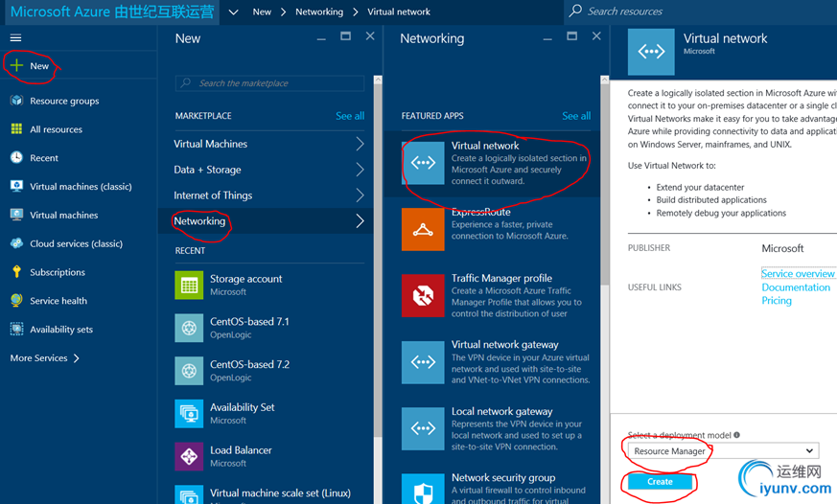The height and width of the screenshot is (504, 837).
Task: Open the Pricing link
Action: (x=777, y=300)
